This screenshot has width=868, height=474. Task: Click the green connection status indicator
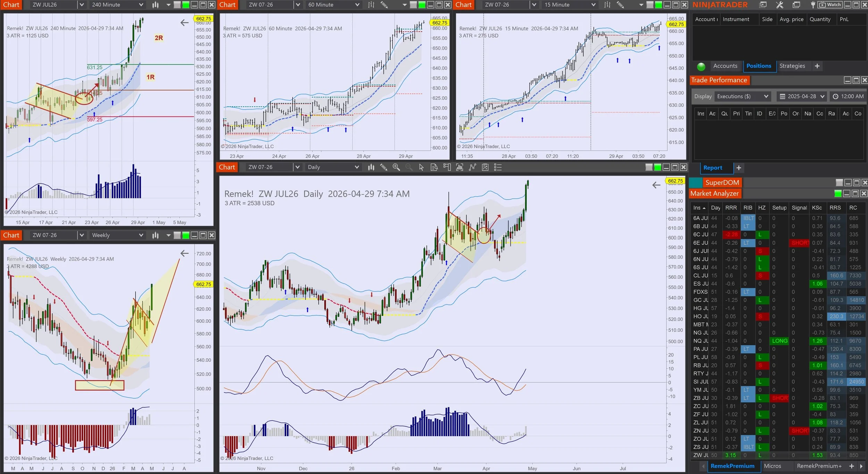click(x=701, y=66)
